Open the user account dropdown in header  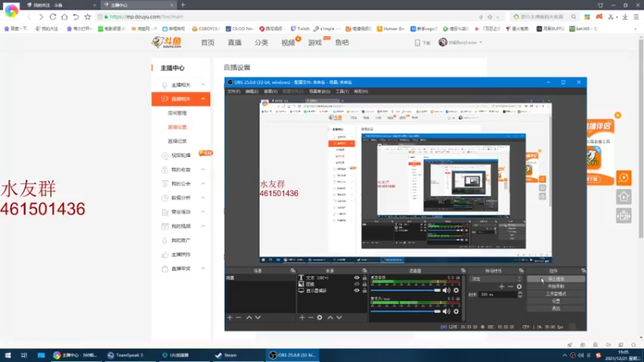pos(460,43)
